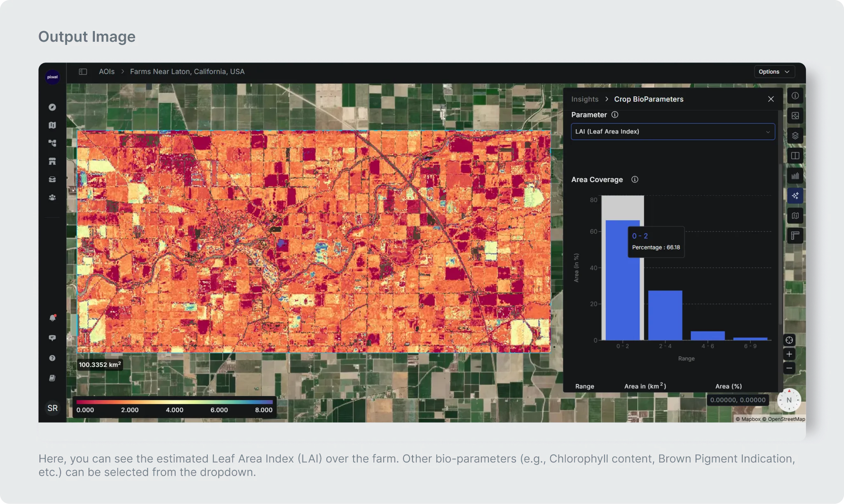844x504 pixels.
Task: Select the measure ruler tool in right toolbar
Action: click(795, 236)
